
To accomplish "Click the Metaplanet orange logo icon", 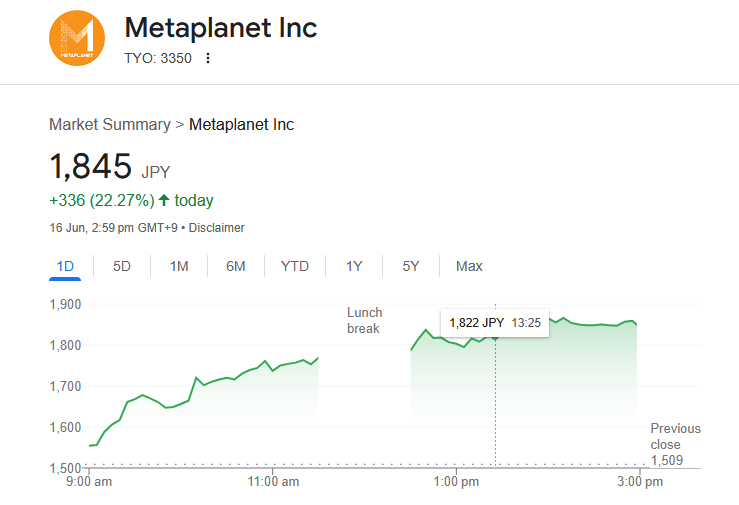I will [77, 40].
